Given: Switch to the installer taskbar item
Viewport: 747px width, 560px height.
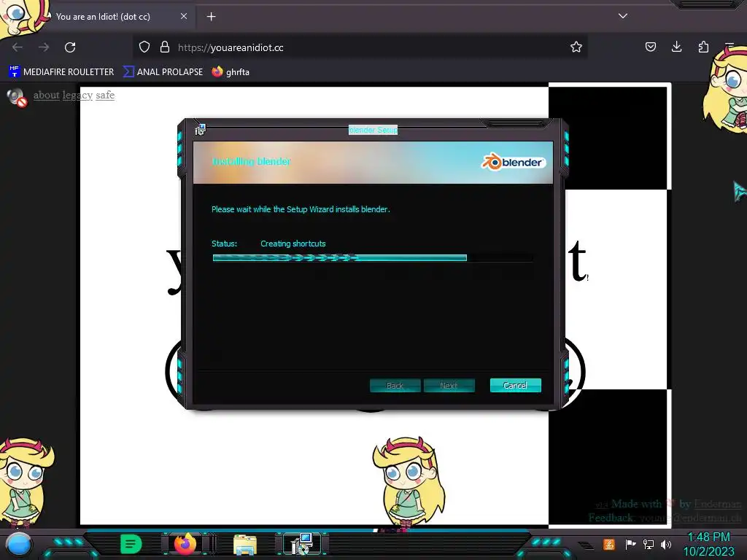Looking at the screenshot, I should (x=302, y=544).
